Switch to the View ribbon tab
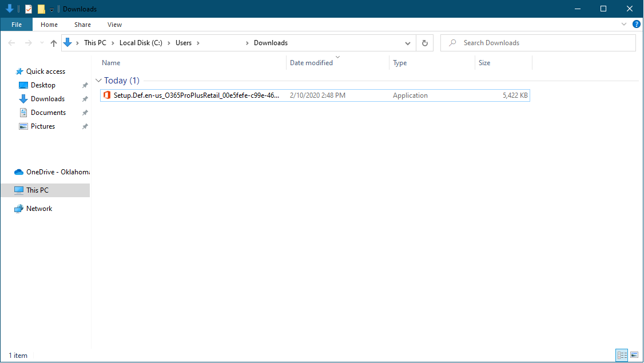 (x=114, y=25)
